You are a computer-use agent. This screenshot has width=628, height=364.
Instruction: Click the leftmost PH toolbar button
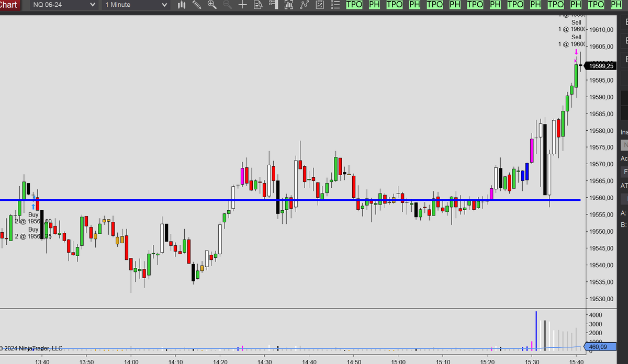coord(374,4)
